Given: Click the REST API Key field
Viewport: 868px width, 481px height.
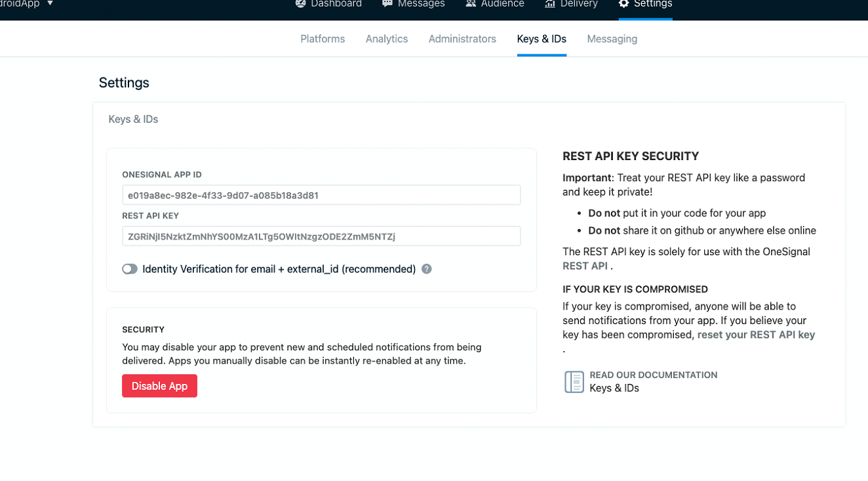Looking at the screenshot, I should [321, 236].
